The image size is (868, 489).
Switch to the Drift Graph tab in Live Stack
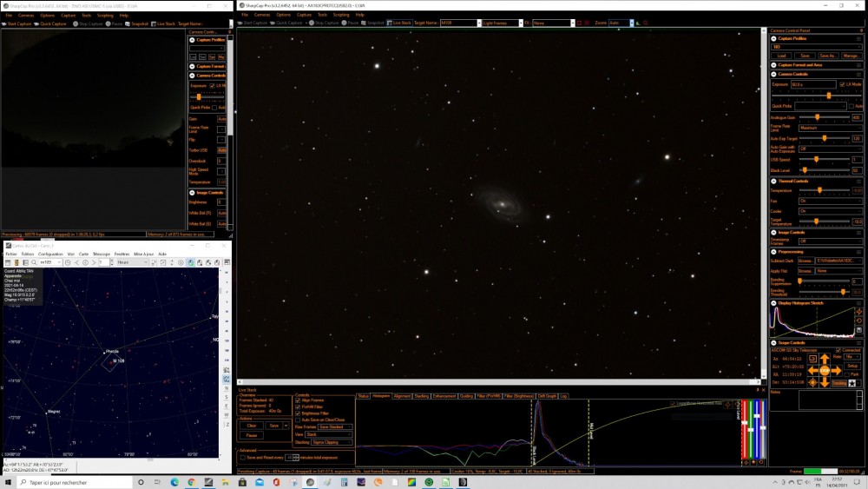[x=547, y=396]
